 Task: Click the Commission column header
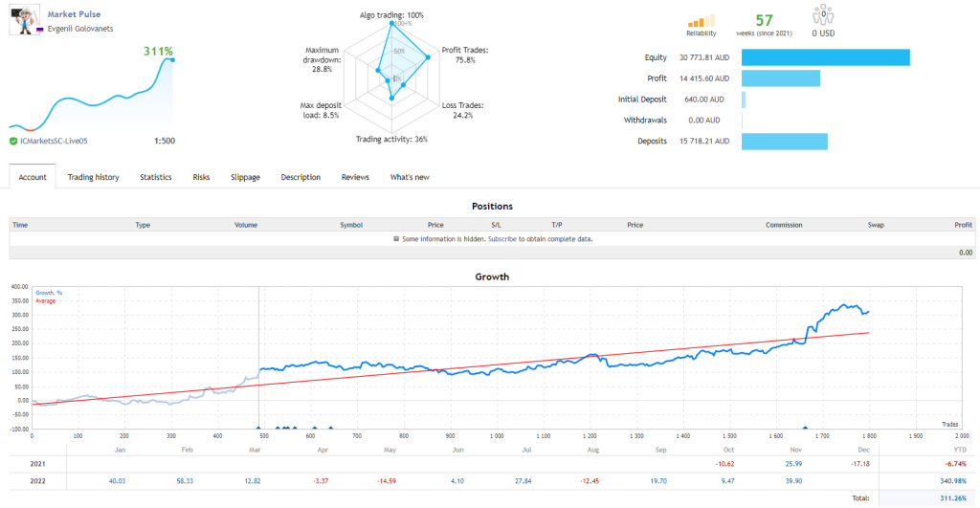pyautogui.click(x=784, y=225)
